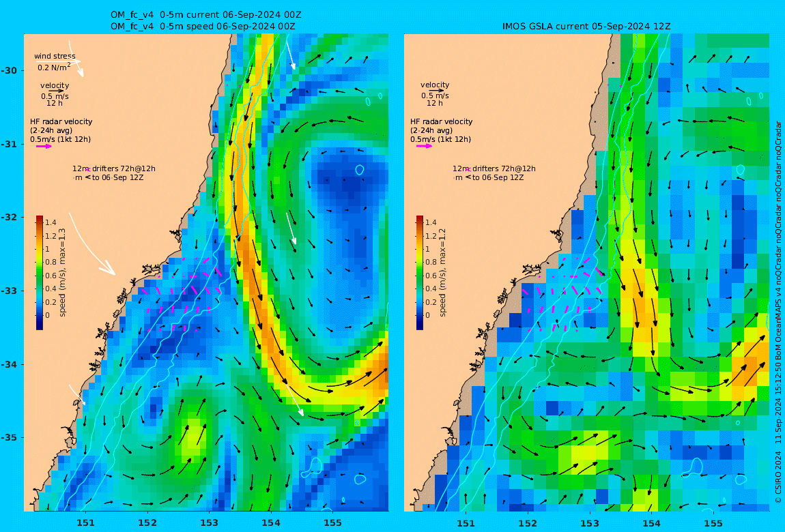
Task: Click '12m drifters 72h@12h' label on OM_fc_v4 map
Action: (x=113, y=168)
